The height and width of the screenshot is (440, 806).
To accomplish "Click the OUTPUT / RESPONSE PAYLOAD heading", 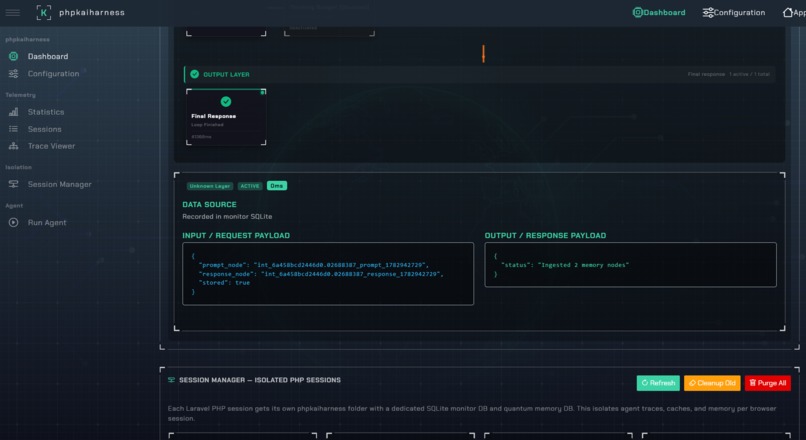I will [x=545, y=235].
